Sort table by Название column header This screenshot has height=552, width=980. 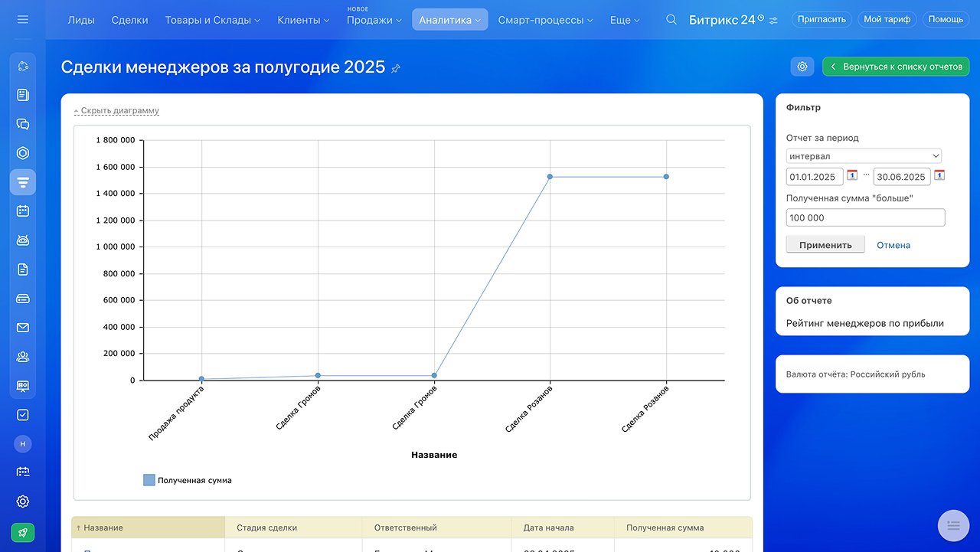[148, 528]
